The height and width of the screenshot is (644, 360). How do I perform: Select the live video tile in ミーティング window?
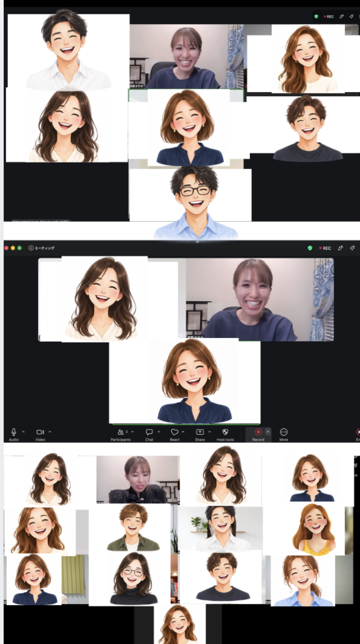click(x=260, y=299)
